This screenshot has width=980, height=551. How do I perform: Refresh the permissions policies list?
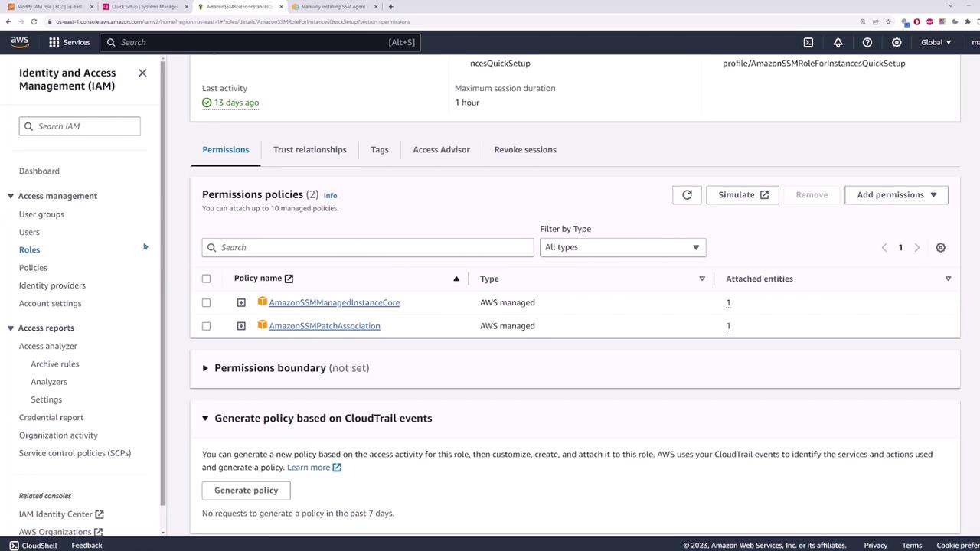687,195
